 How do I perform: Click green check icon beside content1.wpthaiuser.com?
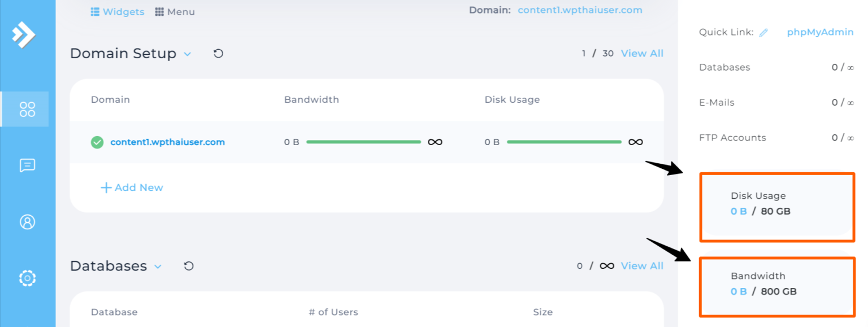tap(97, 142)
